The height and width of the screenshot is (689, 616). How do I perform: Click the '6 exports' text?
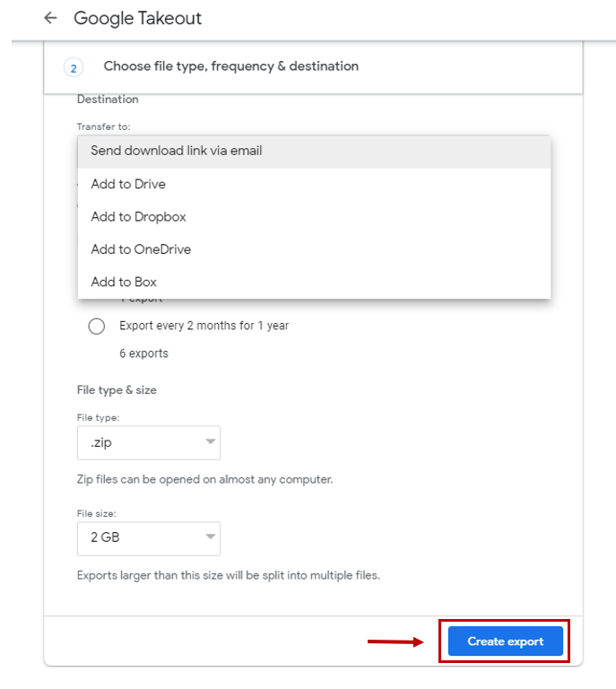pyautogui.click(x=143, y=353)
